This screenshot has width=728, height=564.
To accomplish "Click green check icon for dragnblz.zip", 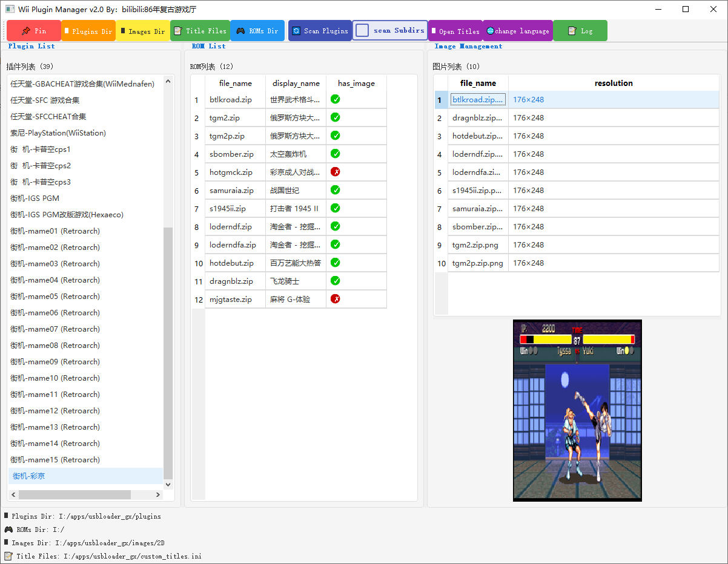I will click(336, 281).
